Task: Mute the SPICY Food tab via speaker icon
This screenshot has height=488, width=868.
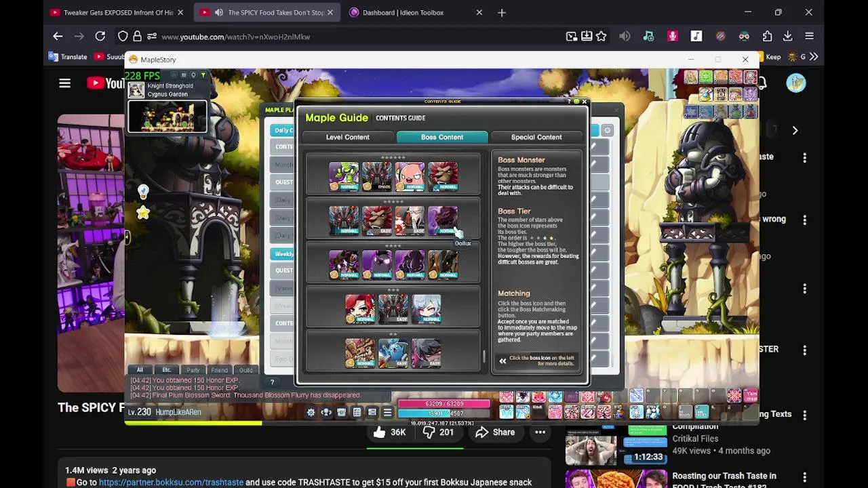Action: click(x=219, y=12)
